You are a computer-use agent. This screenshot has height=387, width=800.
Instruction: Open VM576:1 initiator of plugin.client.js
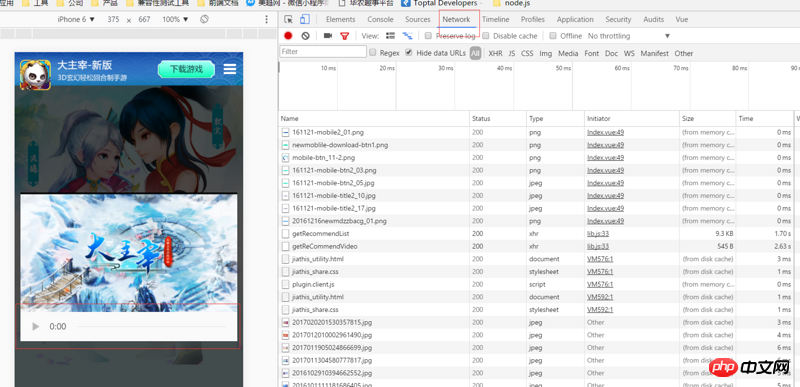600,284
